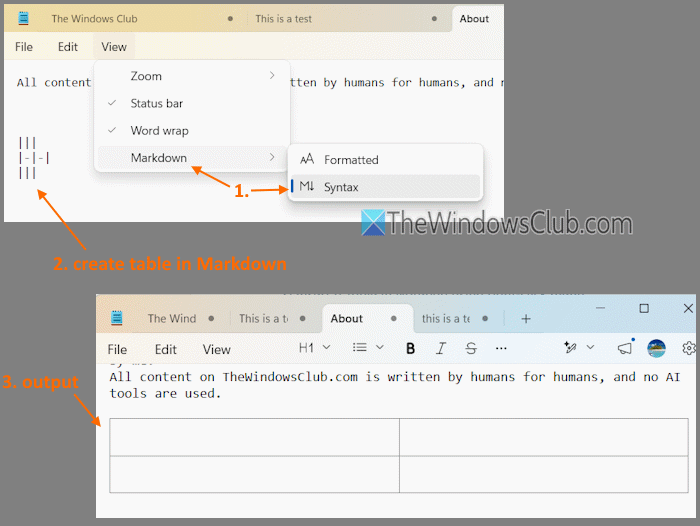The image size is (700, 526).
Task: Open File menu in bottom window
Action: (117, 350)
